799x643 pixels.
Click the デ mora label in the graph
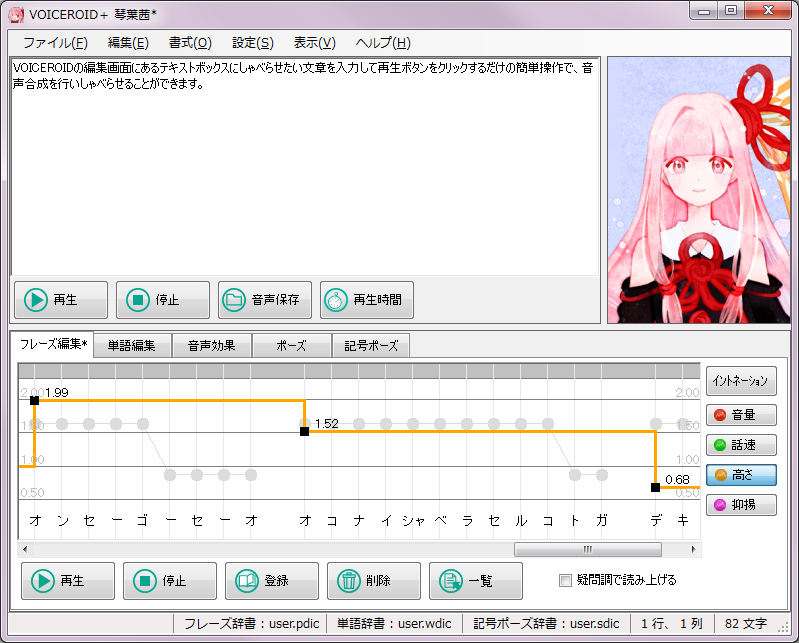pyautogui.click(x=656, y=520)
